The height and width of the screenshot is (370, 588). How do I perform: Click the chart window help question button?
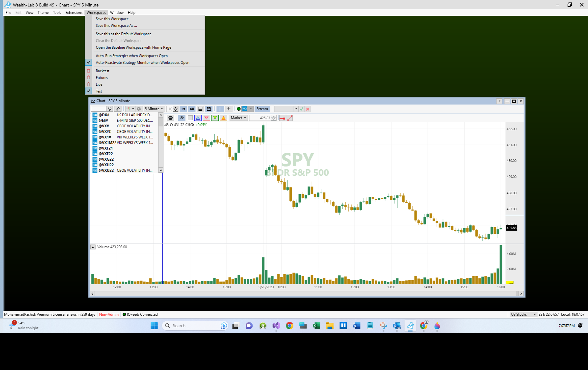pos(499,101)
